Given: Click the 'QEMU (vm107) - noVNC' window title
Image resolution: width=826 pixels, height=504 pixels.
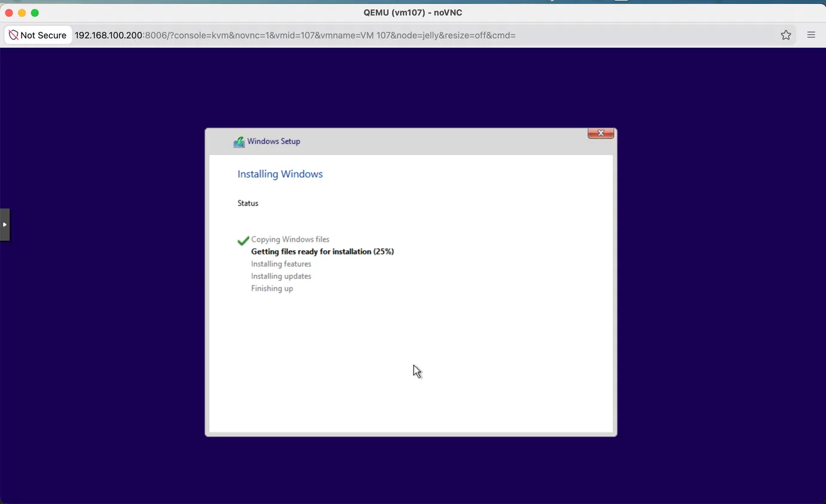Looking at the screenshot, I should (x=412, y=13).
